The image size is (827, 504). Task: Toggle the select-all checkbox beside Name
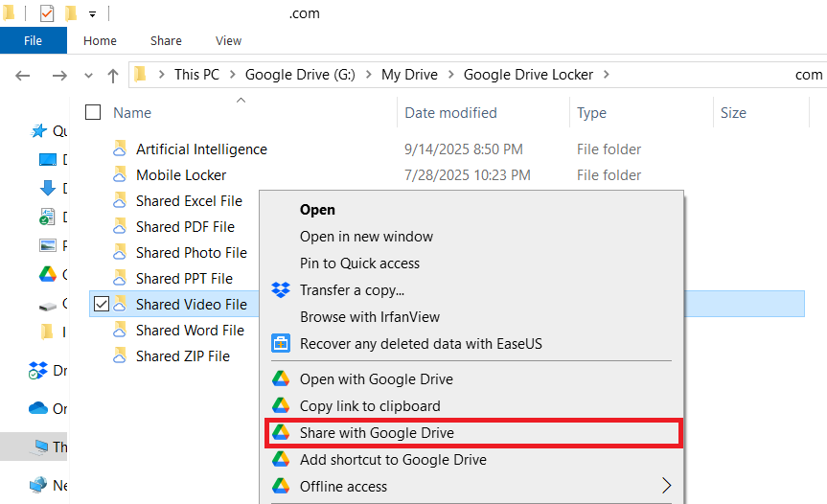(x=93, y=112)
